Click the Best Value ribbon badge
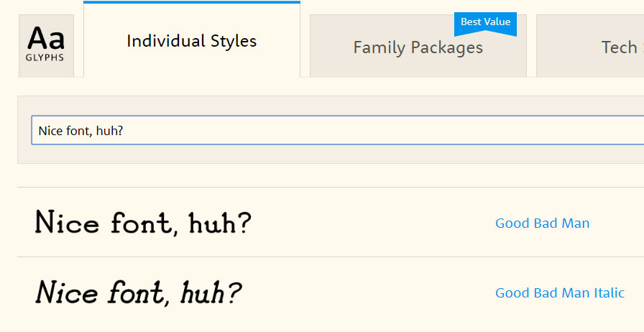Screen dimensions: 644x332 pos(485,22)
